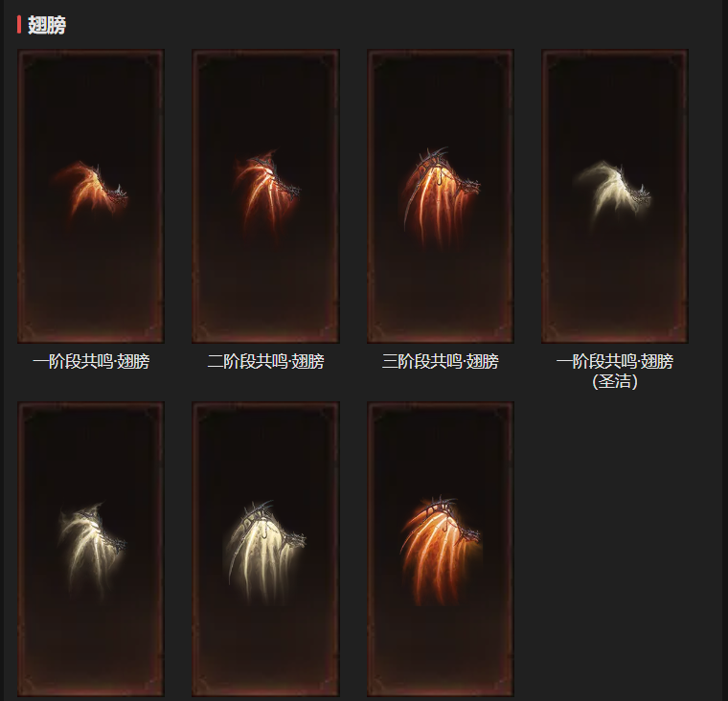Select the unlabeled bottom-left white wing card frame

coord(91,549)
